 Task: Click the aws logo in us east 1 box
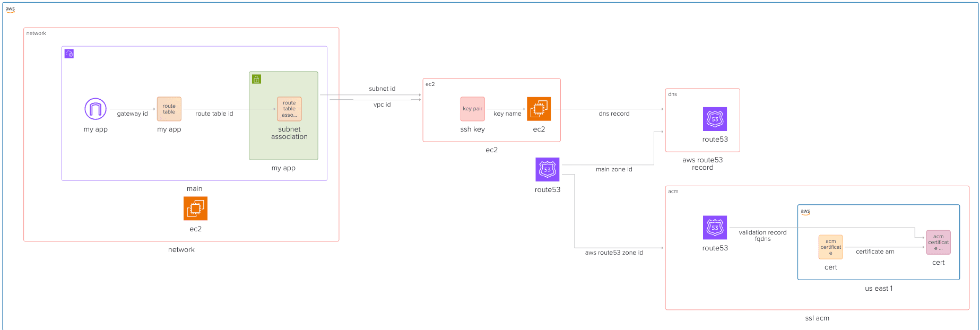point(805,212)
